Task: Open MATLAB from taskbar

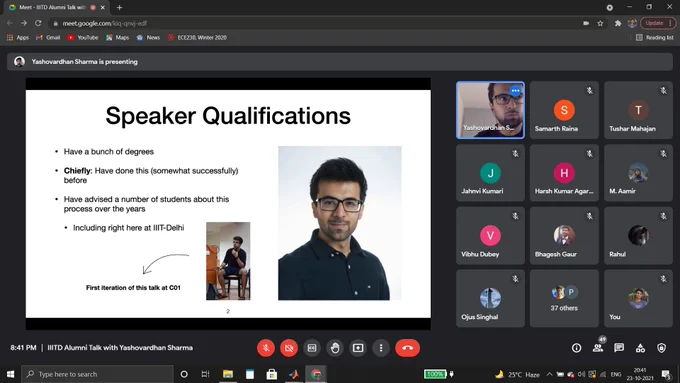Action: [x=294, y=374]
